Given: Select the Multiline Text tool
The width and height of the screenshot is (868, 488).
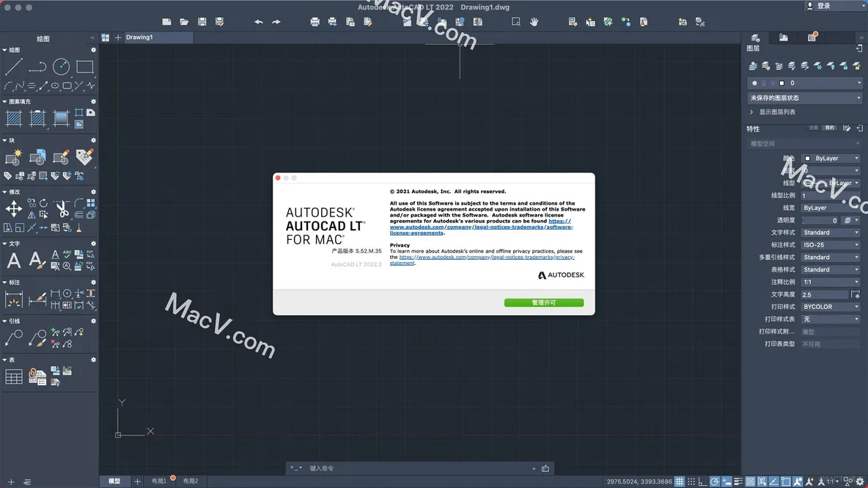Looking at the screenshot, I should [x=13, y=261].
